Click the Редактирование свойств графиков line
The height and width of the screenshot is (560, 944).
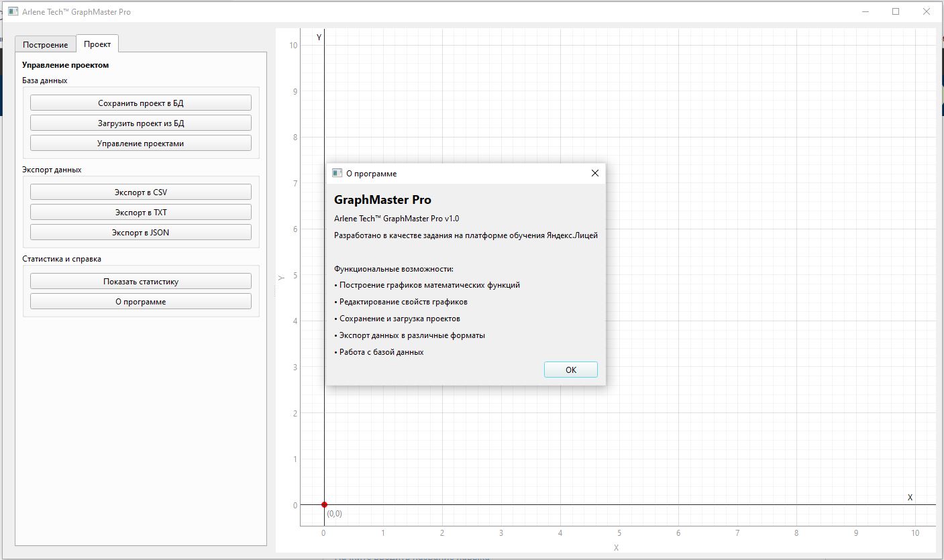pos(401,302)
